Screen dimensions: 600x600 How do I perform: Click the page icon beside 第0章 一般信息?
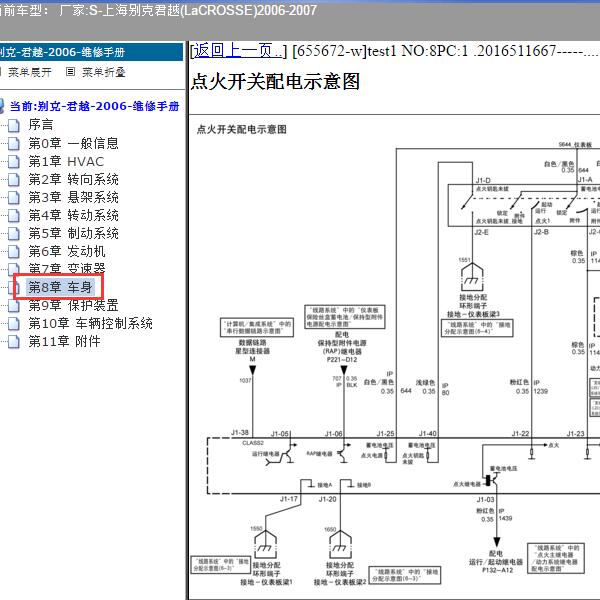click(x=13, y=143)
